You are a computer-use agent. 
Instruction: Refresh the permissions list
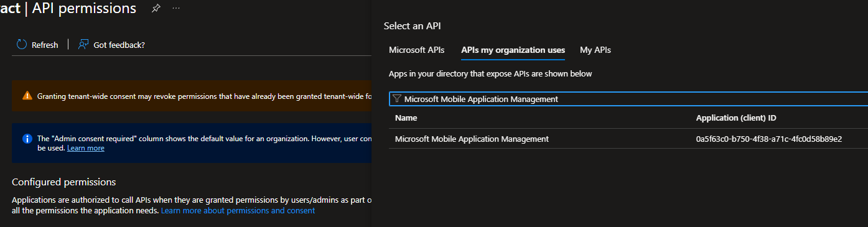37,45
